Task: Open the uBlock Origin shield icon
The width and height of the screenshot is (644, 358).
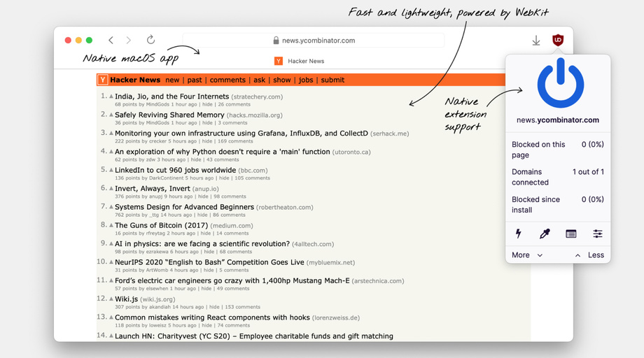Action: 558,40
